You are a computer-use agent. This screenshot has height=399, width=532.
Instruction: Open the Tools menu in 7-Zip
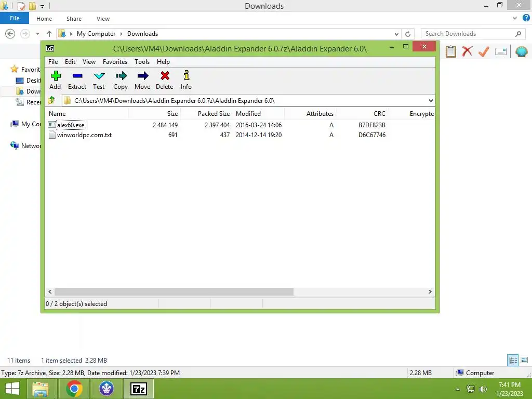coord(142,62)
